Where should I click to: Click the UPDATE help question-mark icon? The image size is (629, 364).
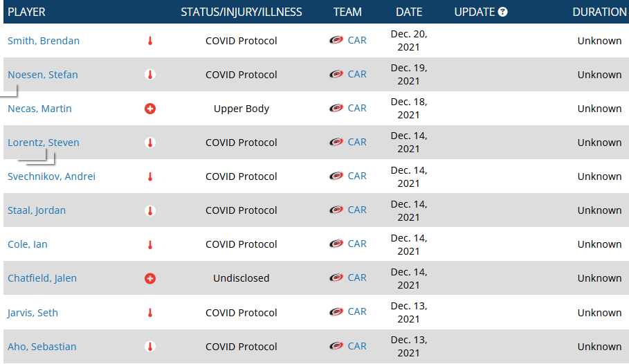click(x=502, y=12)
